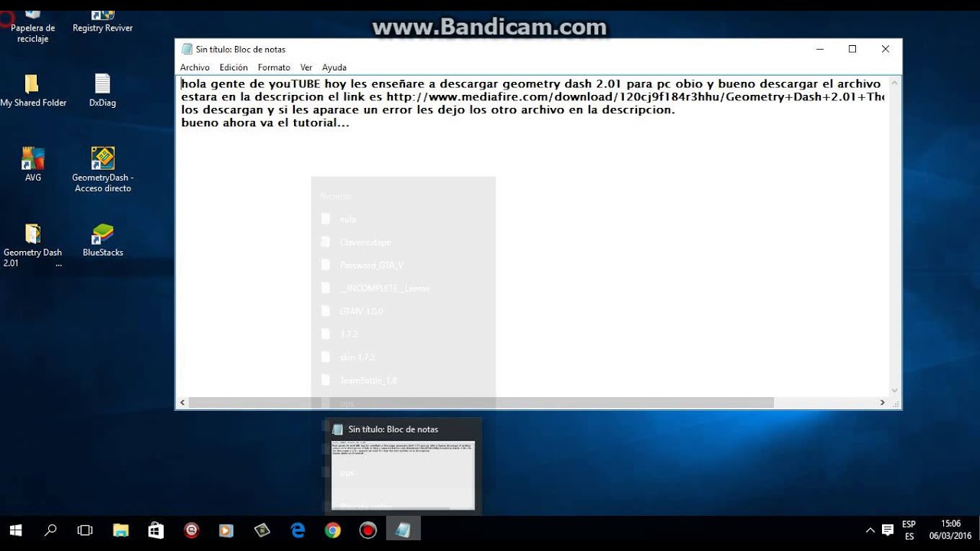Open taskbar search magnifier
Viewport: 980px width, 551px height.
click(51, 530)
